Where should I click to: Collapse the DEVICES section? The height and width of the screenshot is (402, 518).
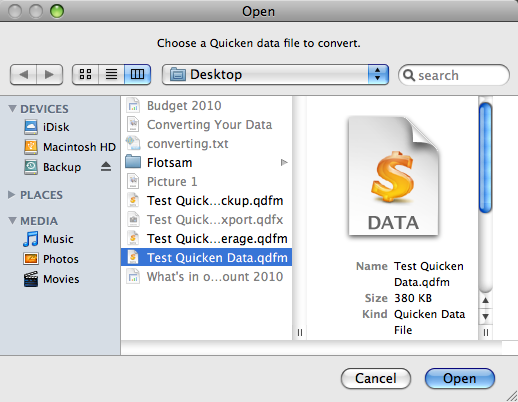[x=12, y=109]
